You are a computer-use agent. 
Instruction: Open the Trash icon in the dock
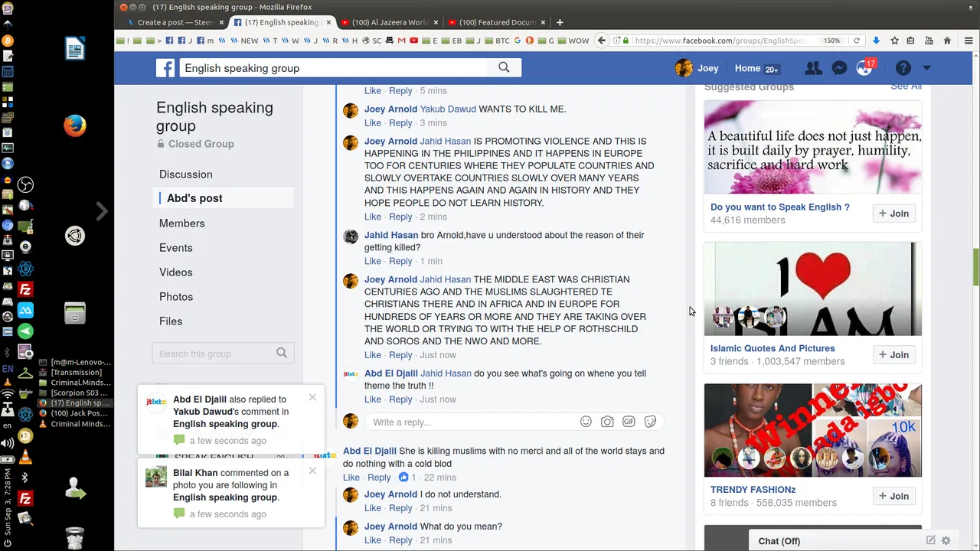(x=74, y=537)
